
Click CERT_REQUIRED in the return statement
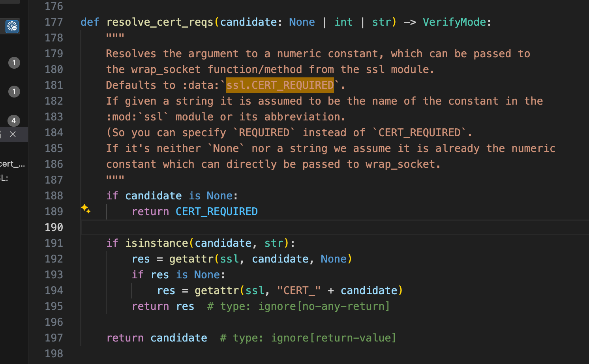(x=216, y=212)
